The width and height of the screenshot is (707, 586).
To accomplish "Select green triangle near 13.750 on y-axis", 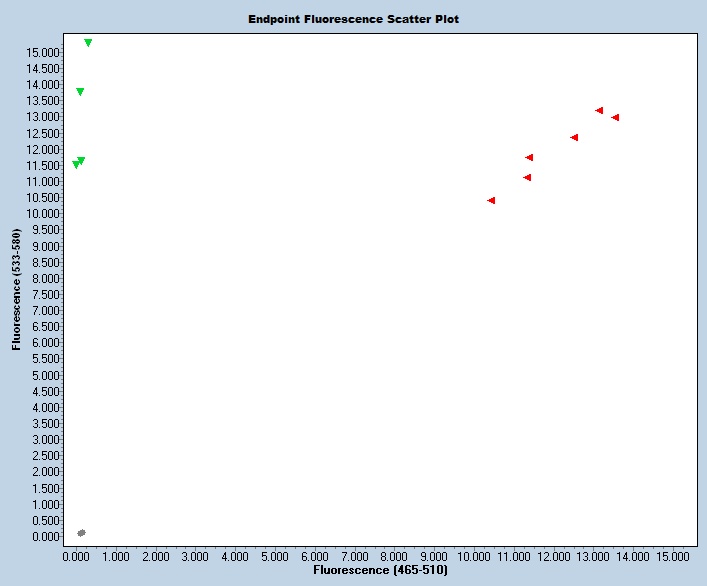I will (x=80, y=92).
